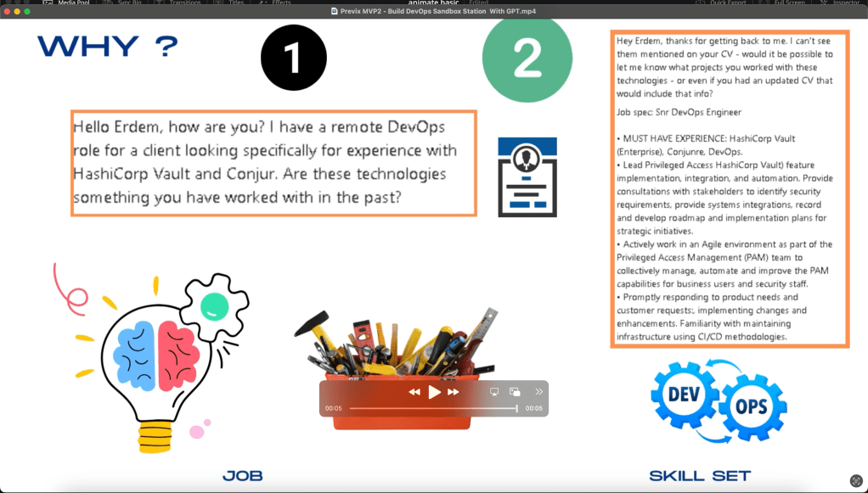This screenshot has height=493, width=868.
Task: Click the Previx MVP2 window title
Action: click(x=438, y=11)
